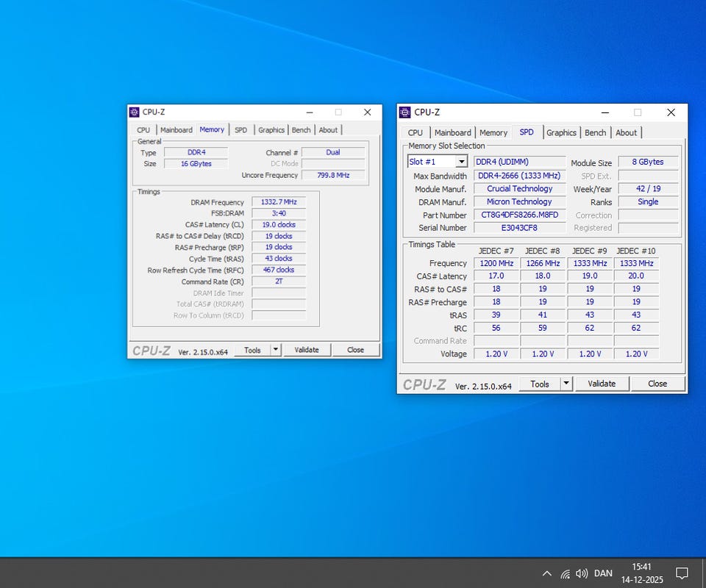Expand the Slot #1 memory slot dropdown
The height and width of the screenshot is (588, 706).
(461, 162)
